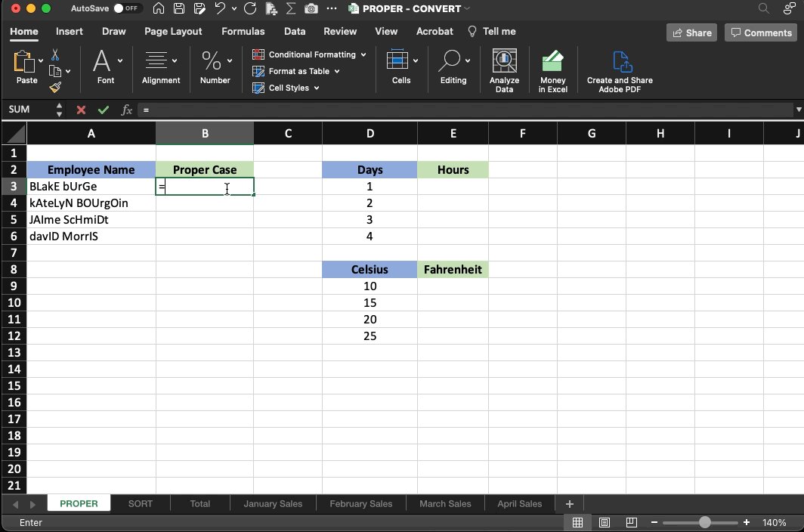Open the Number format dropdown
Screen dimensions: 804x532
229,60
